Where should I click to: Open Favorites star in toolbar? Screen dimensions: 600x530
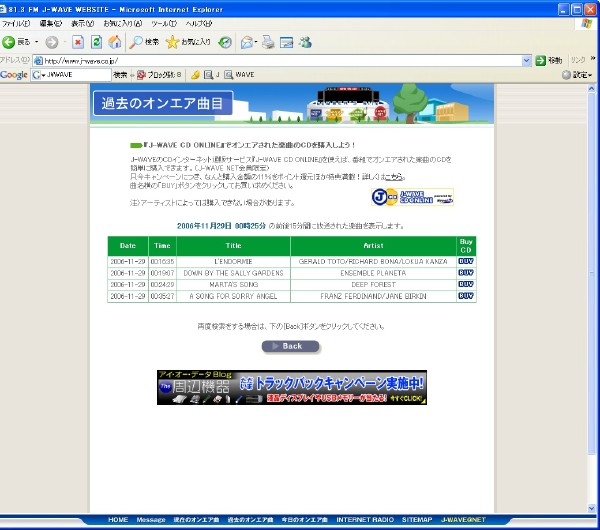tap(173, 42)
